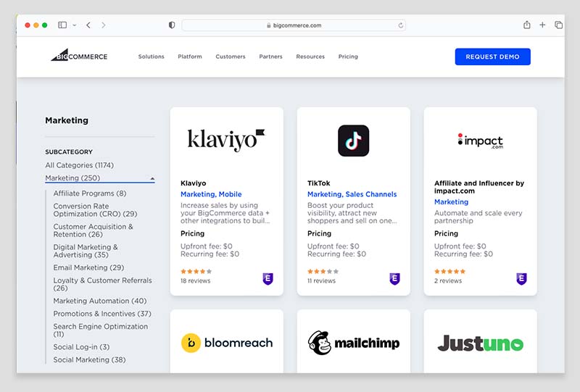Go back with the browser back arrow
Image resolution: width=580 pixels, height=392 pixels.
(88, 25)
